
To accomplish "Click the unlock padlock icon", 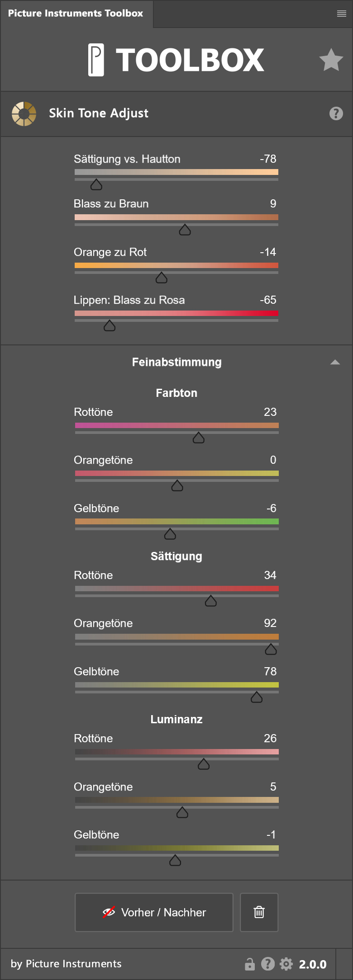I will tap(250, 964).
